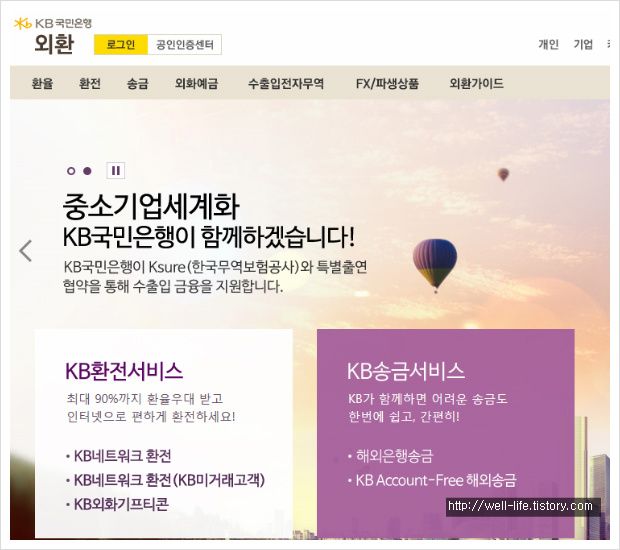Screen dimensions: 620x550
Task: Click the 중소기업세계화 banner headline
Action: [x=151, y=206]
